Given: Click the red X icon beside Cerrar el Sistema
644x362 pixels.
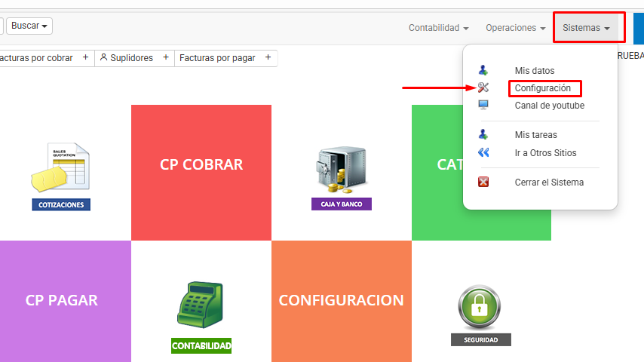Looking at the screenshot, I should pos(483,183).
